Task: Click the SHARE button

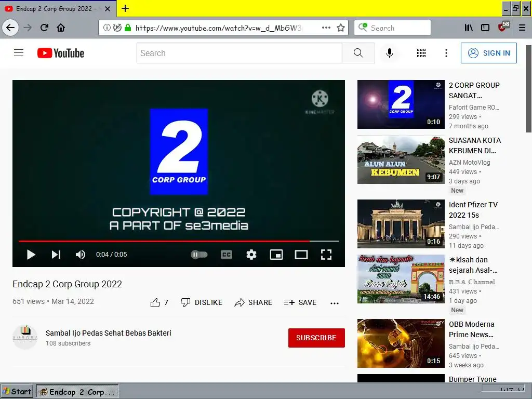Action: point(254,302)
